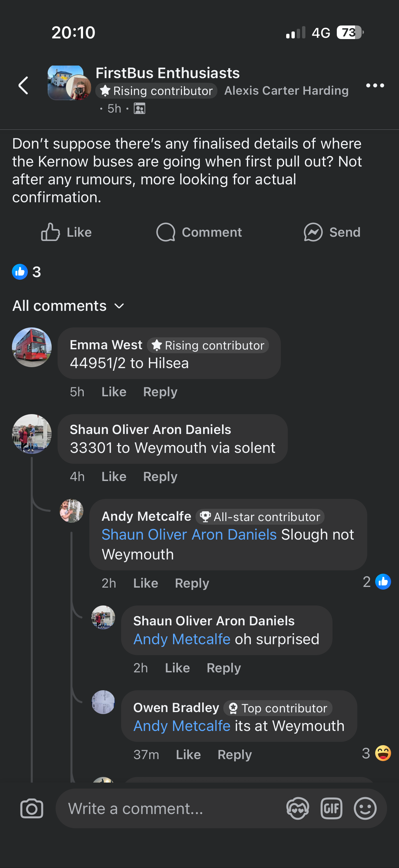Like the main post
This screenshot has height=868, width=399.
[x=66, y=232]
